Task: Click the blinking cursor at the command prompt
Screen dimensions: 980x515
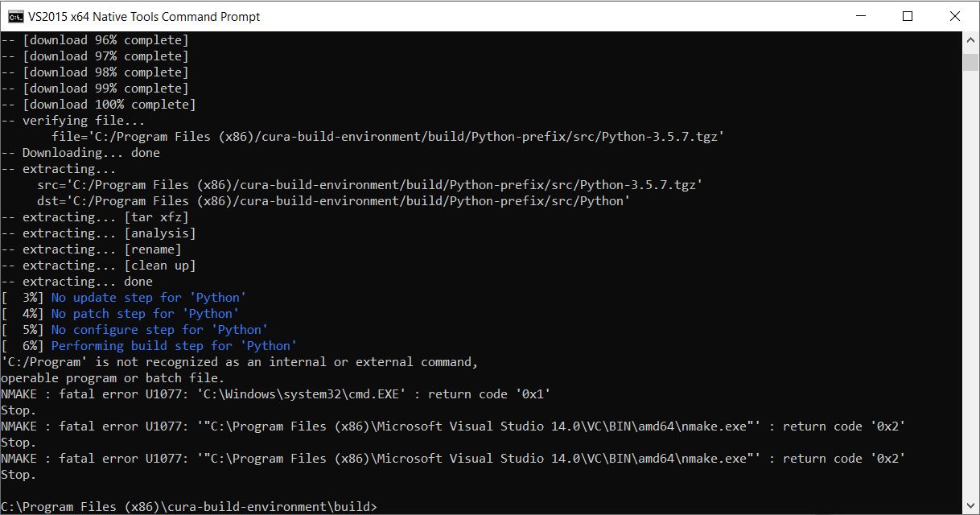Action: tap(385, 507)
